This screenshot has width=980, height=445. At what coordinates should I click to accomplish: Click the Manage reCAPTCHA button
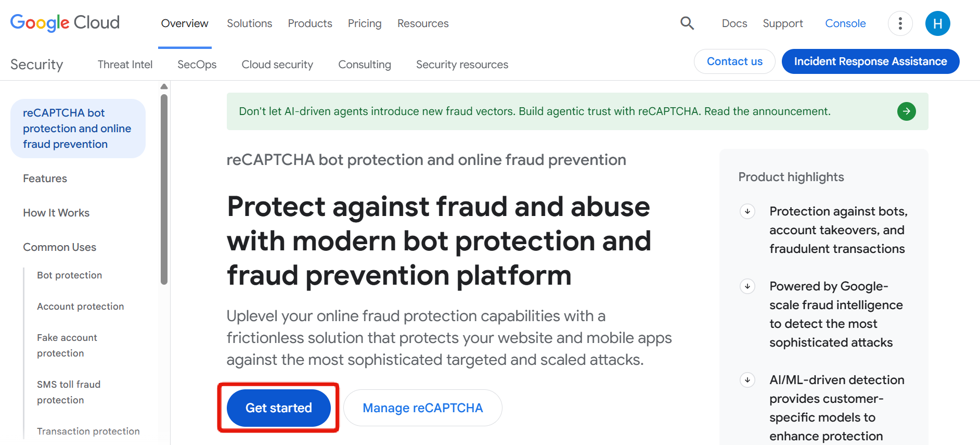pos(422,408)
